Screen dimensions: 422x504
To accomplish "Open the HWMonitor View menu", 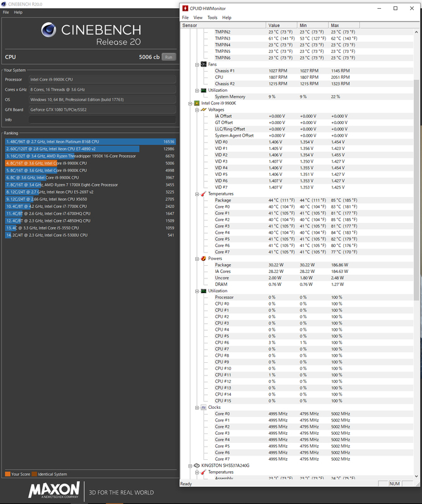I will click(198, 18).
